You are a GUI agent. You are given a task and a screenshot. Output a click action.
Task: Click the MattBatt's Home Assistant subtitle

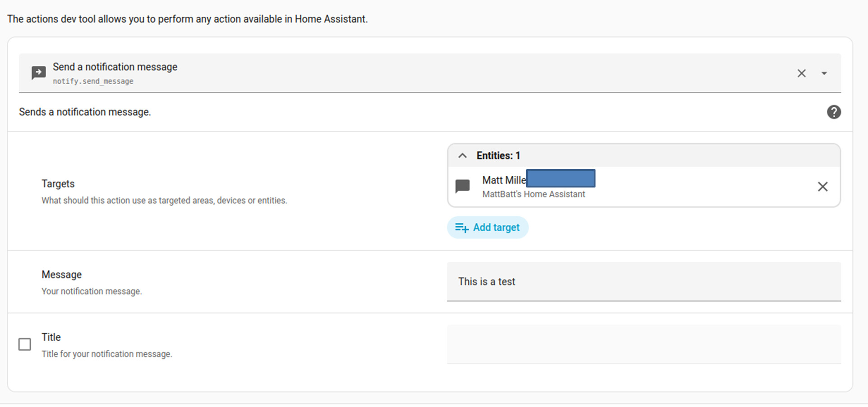533,194
